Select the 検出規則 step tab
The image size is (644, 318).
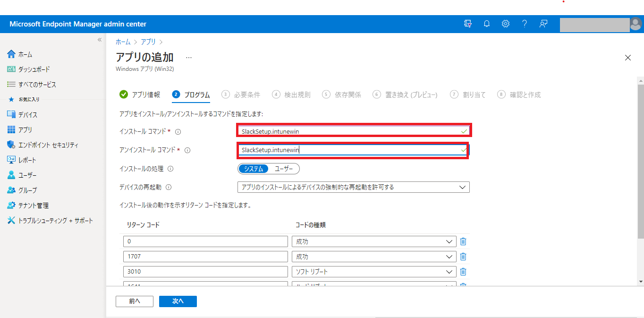point(291,95)
